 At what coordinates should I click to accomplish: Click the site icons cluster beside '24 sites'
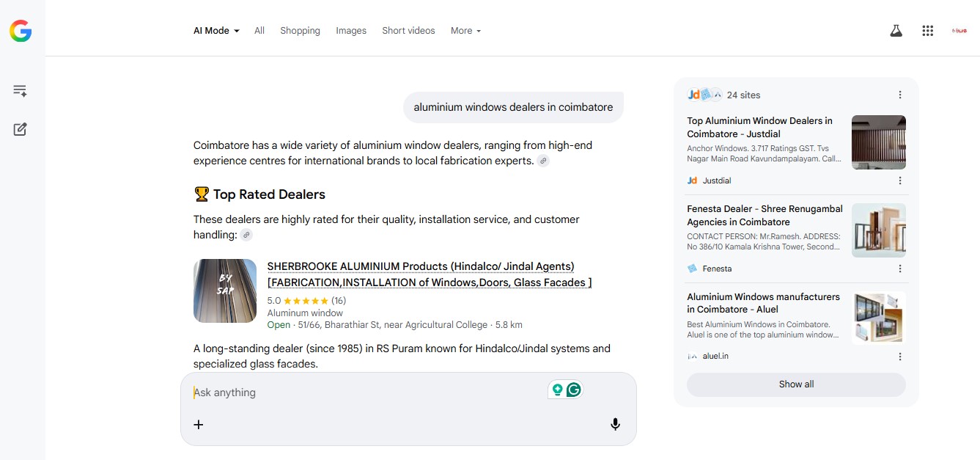[x=704, y=95]
